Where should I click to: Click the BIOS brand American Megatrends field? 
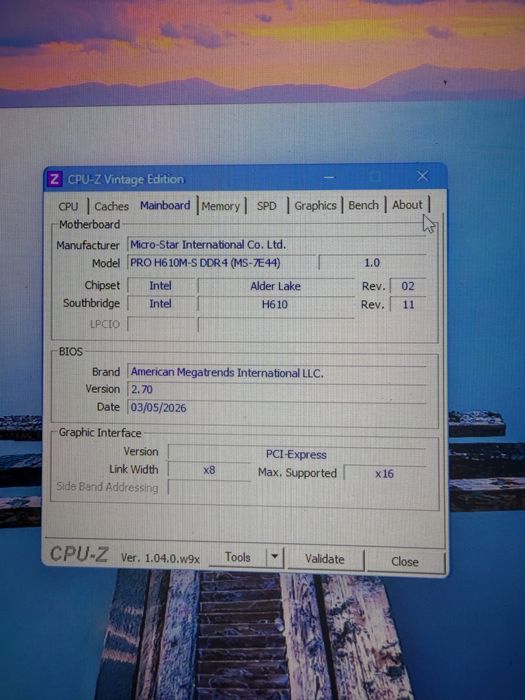[x=276, y=373]
